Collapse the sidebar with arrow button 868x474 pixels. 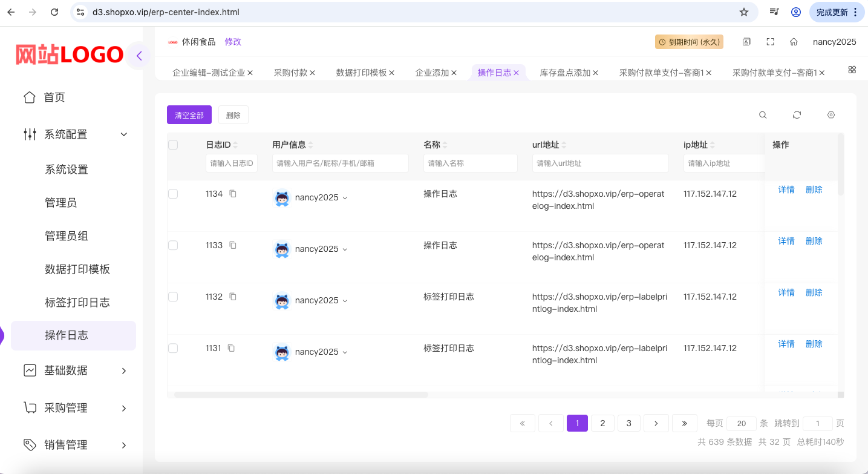[x=139, y=56]
